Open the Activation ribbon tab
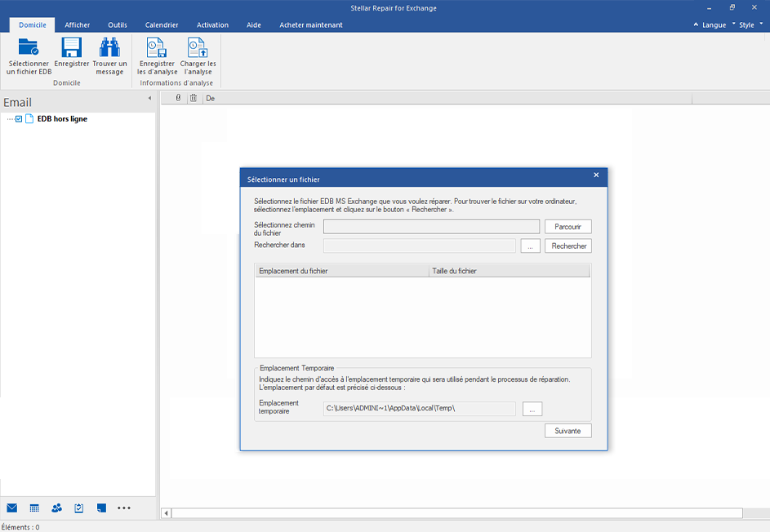 [x=212, y=25]
